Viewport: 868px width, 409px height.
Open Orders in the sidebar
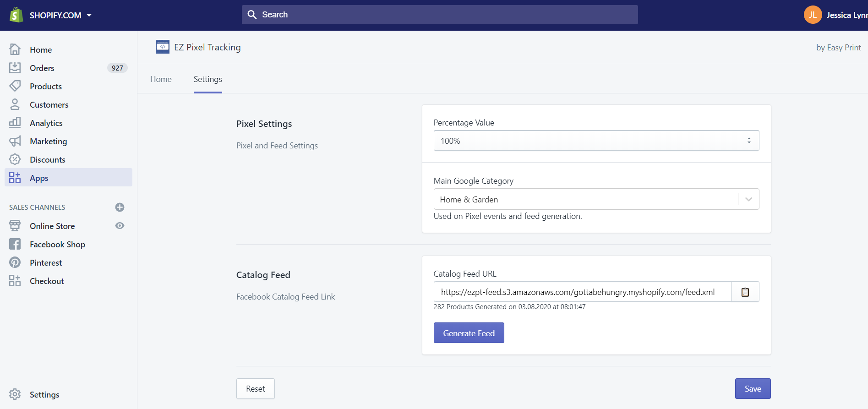42,68
